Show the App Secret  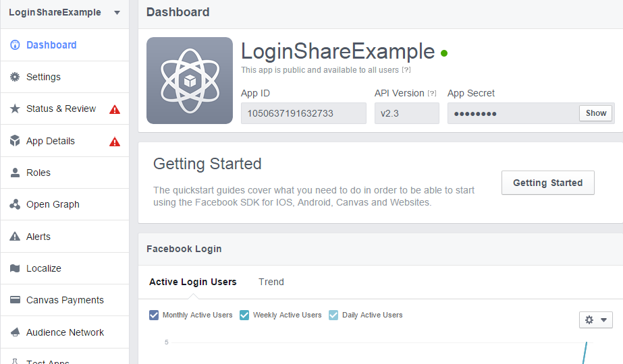click(x=595, y=113)
